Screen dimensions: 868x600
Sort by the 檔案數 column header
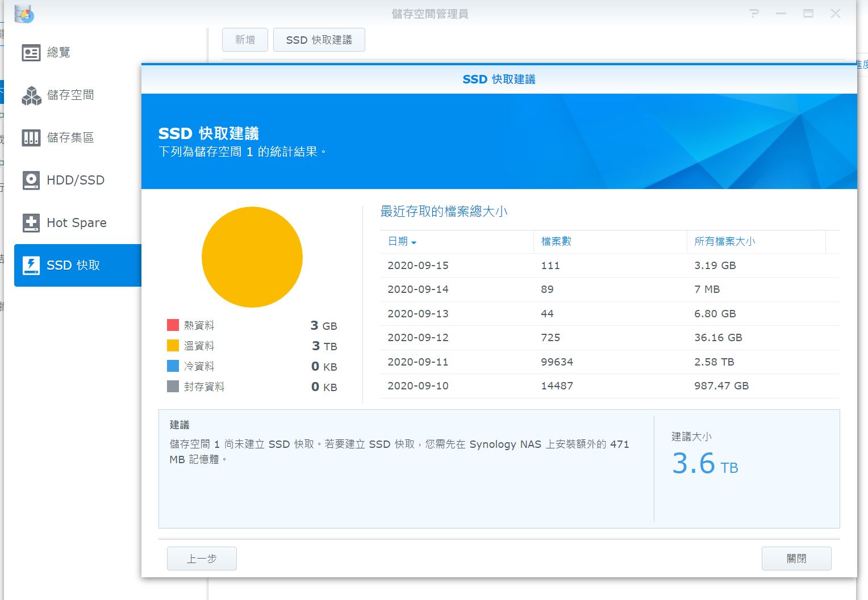click(610, 242)
